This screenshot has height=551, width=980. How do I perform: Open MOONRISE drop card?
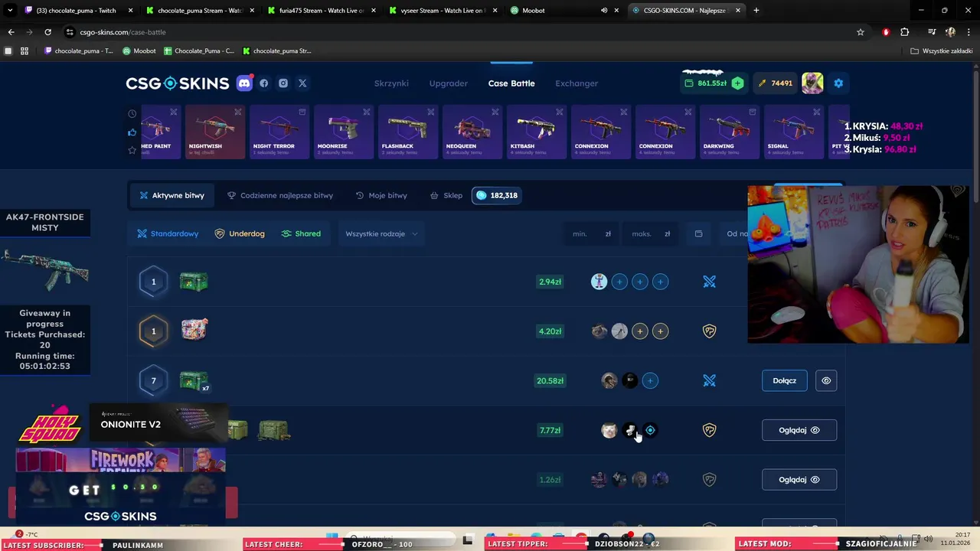tap(344, 132)
